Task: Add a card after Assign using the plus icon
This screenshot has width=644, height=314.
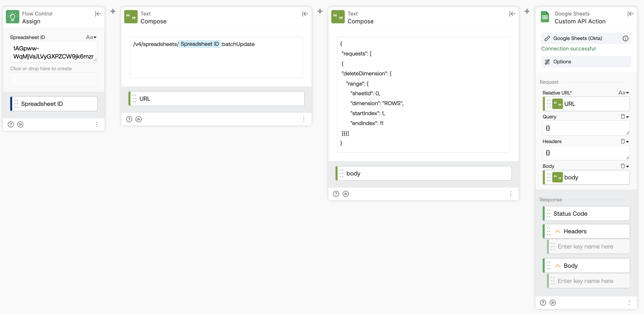Action: pos(113,11)
